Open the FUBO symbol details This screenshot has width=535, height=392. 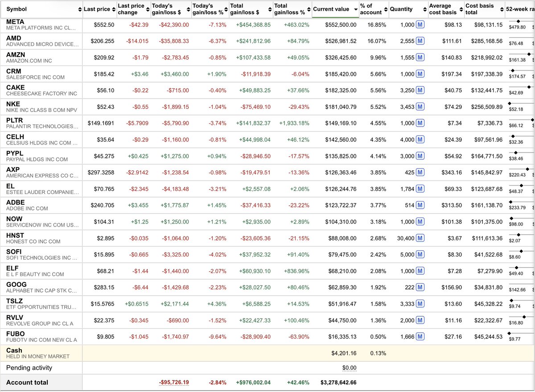point(16,334)
